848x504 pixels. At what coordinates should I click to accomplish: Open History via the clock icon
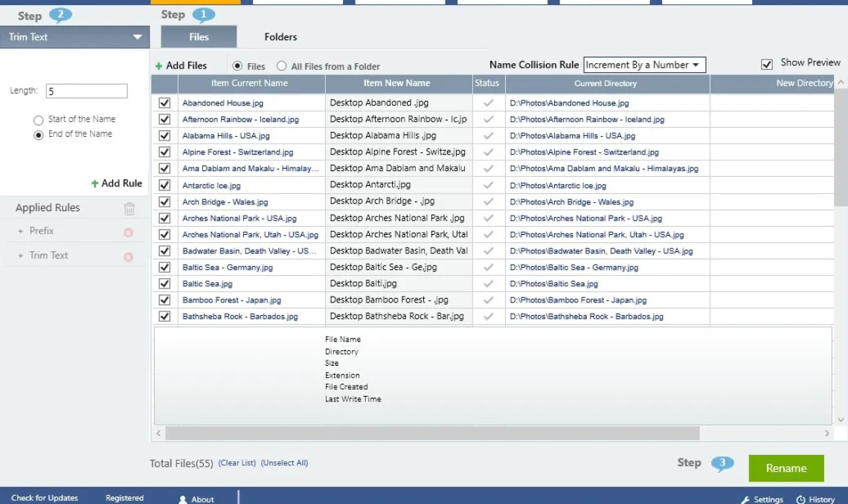800,500
